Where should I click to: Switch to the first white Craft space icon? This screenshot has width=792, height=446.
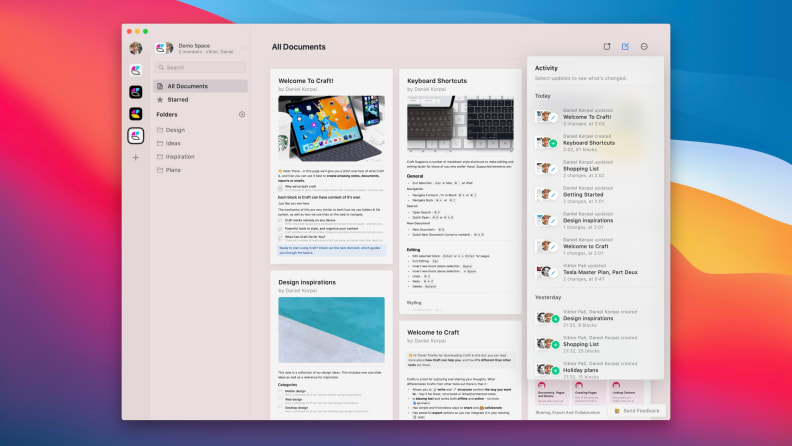135,70
